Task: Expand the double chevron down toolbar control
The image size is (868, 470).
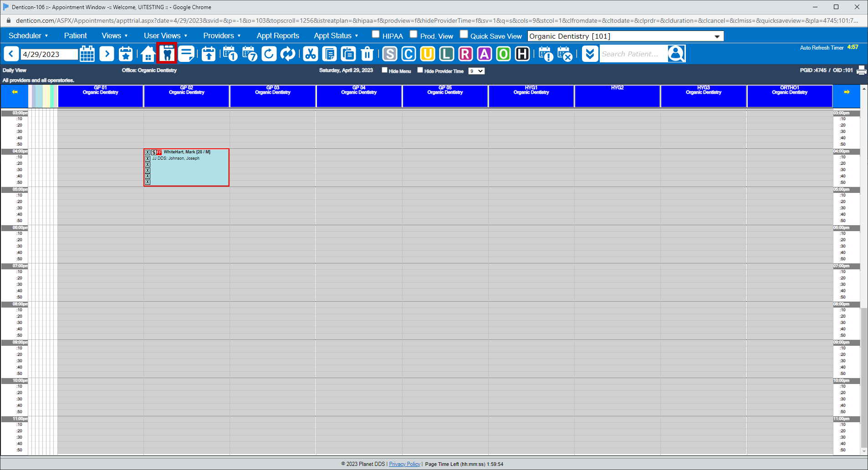Action: tap(589, 54)
